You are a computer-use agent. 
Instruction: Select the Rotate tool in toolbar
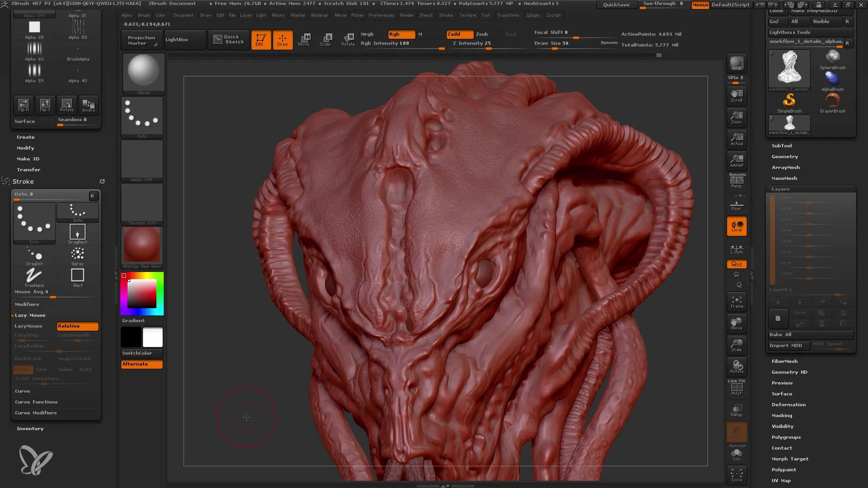click(348, 39)
